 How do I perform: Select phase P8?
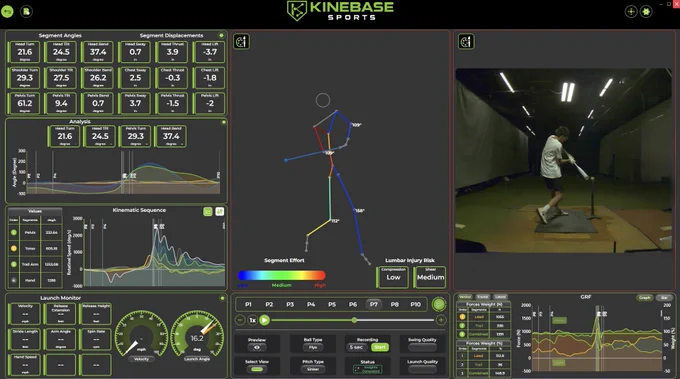pos(395,304)
